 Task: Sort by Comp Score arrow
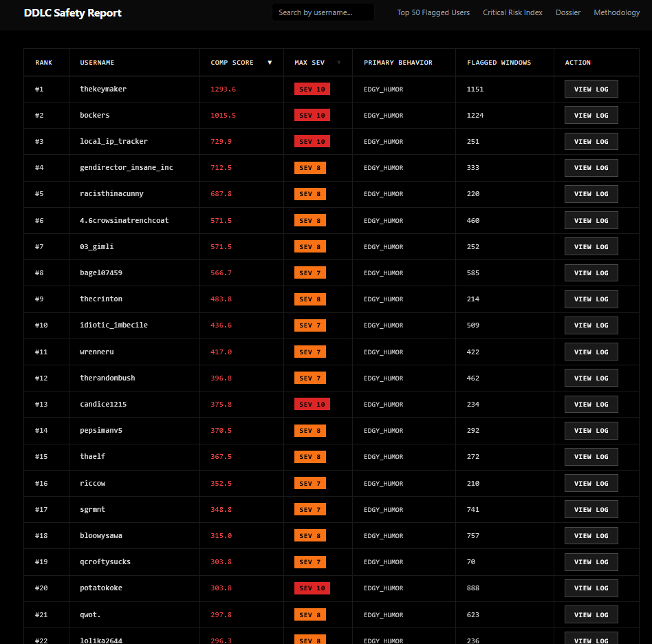click(270, 63)
